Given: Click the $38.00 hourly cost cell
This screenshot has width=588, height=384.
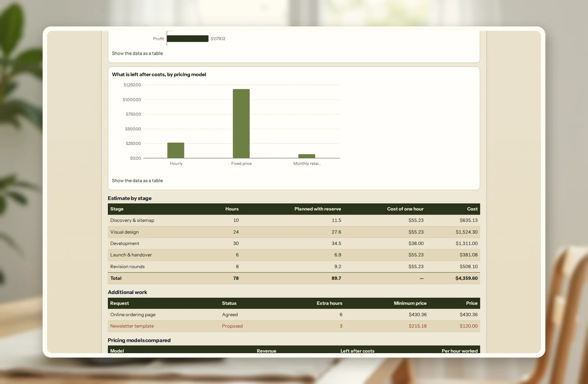Looking at the screenshot, I should (x=416, y=243).
